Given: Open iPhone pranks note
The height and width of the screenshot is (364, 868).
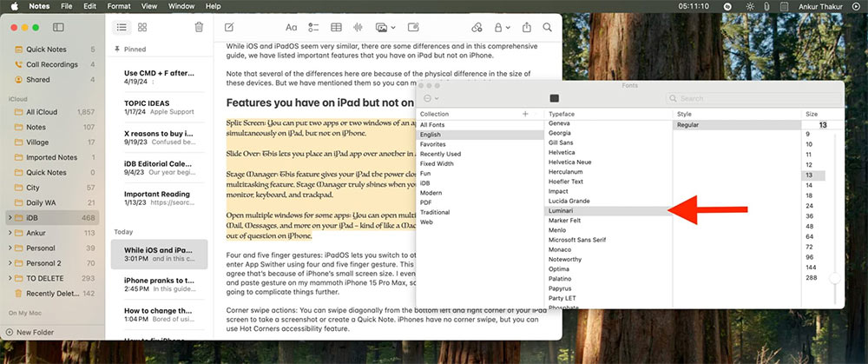Looking at the screenshot, I should pos(160,284).
